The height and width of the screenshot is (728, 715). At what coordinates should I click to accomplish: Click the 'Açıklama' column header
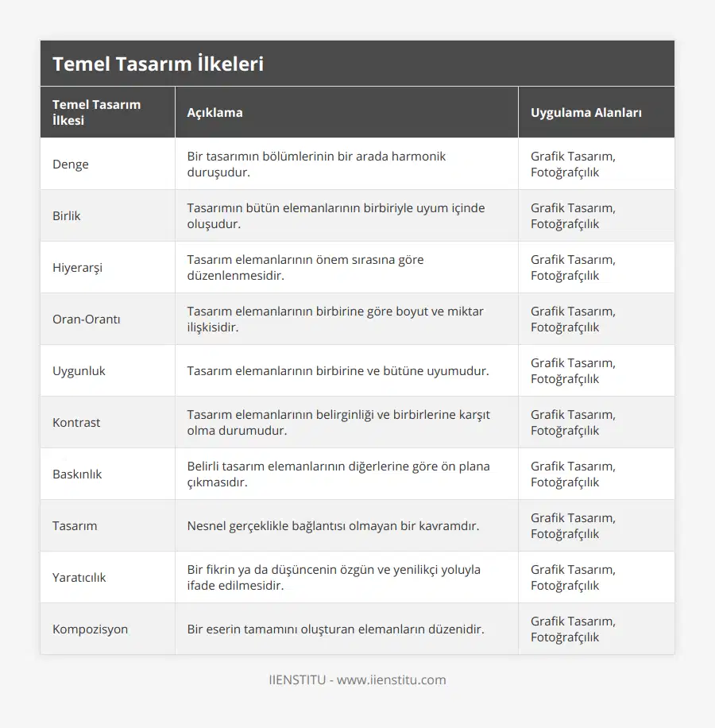(214, 112)
